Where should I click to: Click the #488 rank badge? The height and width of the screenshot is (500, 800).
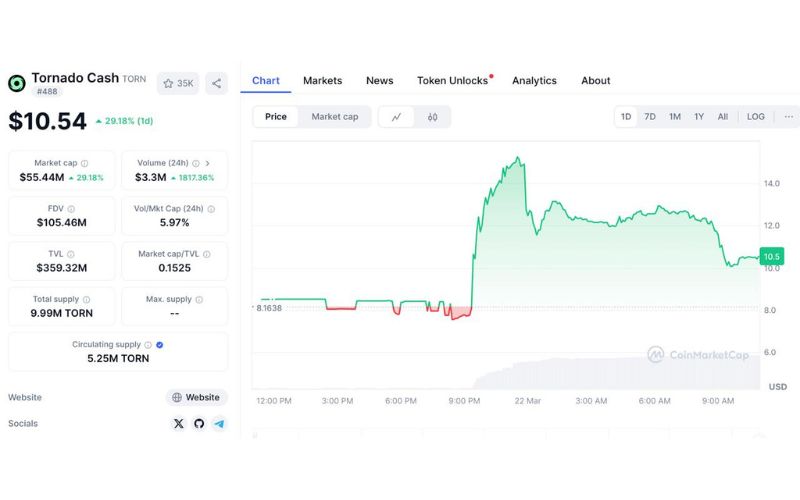tap(47, 91)
